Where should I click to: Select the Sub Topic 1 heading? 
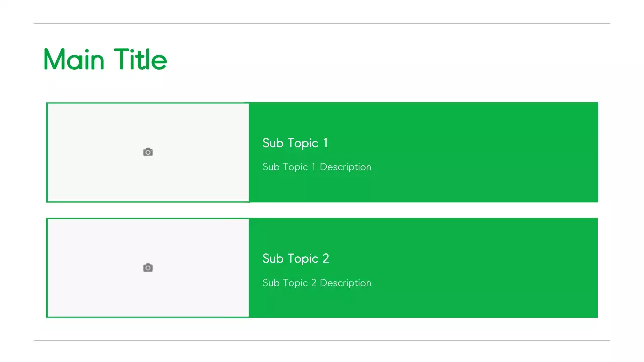click(295, 143)
